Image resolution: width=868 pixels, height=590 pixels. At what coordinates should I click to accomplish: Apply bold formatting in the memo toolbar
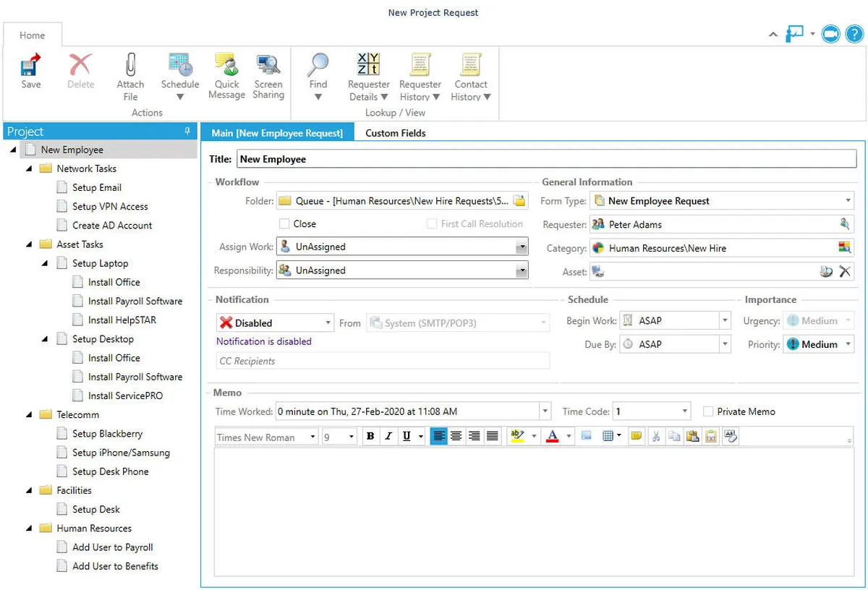pyautogui.click(x=370, y=436)
